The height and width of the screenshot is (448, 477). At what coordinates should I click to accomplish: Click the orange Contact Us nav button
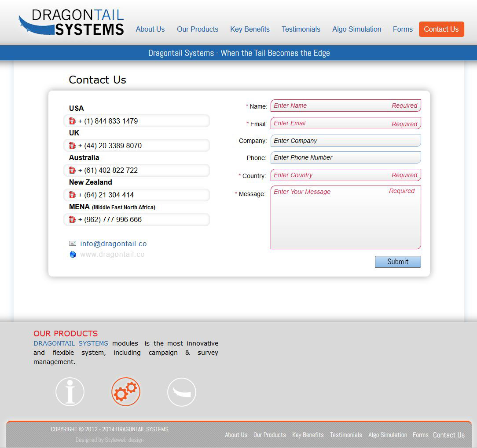(441, 29)
